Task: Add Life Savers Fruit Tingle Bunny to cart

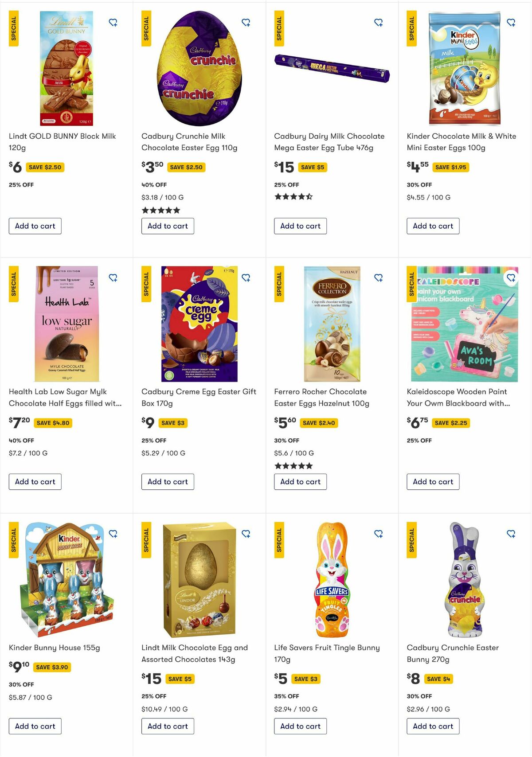Action: click(300, 726)
